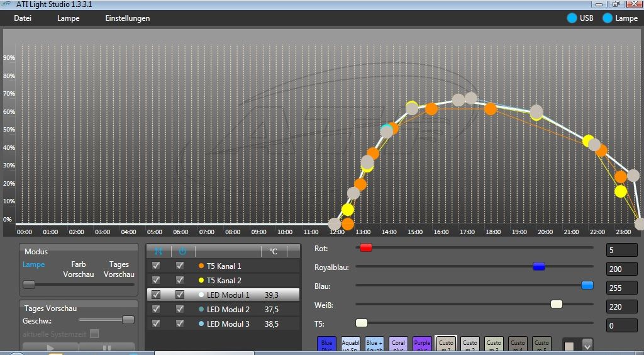
Task: Apply the Purple plus color preset
Action: pos(422,344)
